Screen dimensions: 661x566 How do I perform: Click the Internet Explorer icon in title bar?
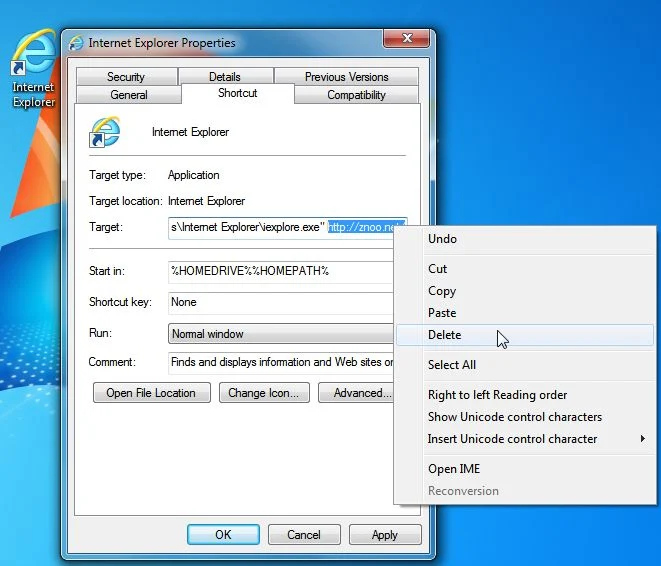[76, 43]
